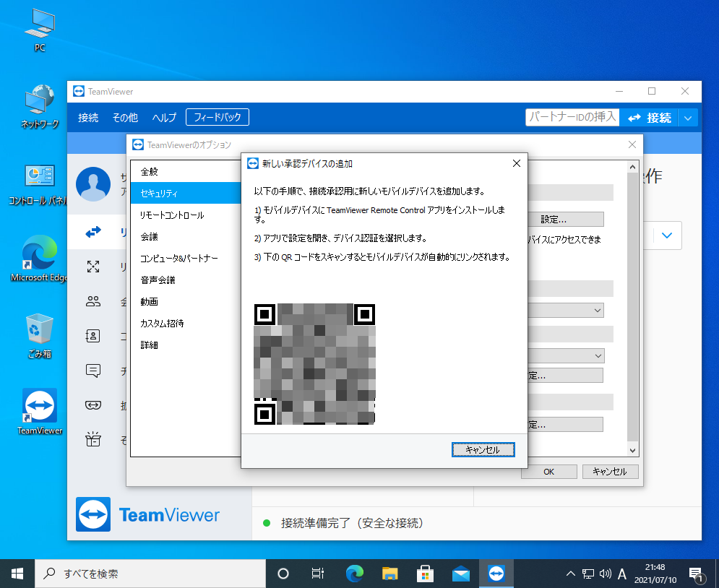Viewport: 719px width, 588px height.
Task: Open the contacts book icon in sidebar
Action: pos(93,336)
